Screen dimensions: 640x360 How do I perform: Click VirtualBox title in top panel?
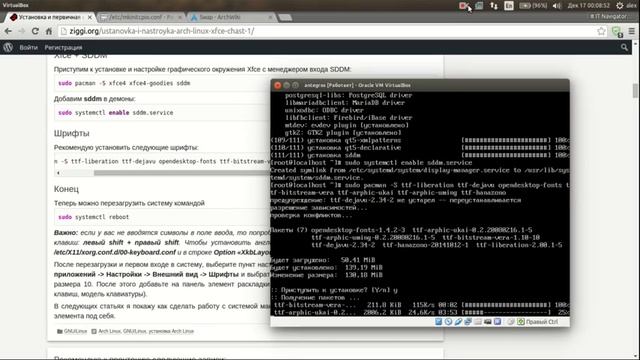click(x=16, y=5)
